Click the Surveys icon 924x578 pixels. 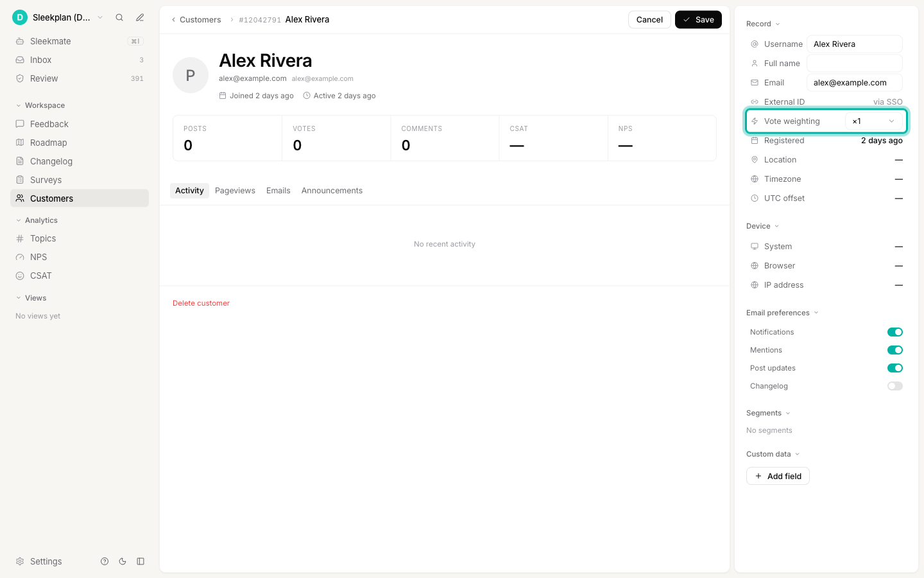20,180
